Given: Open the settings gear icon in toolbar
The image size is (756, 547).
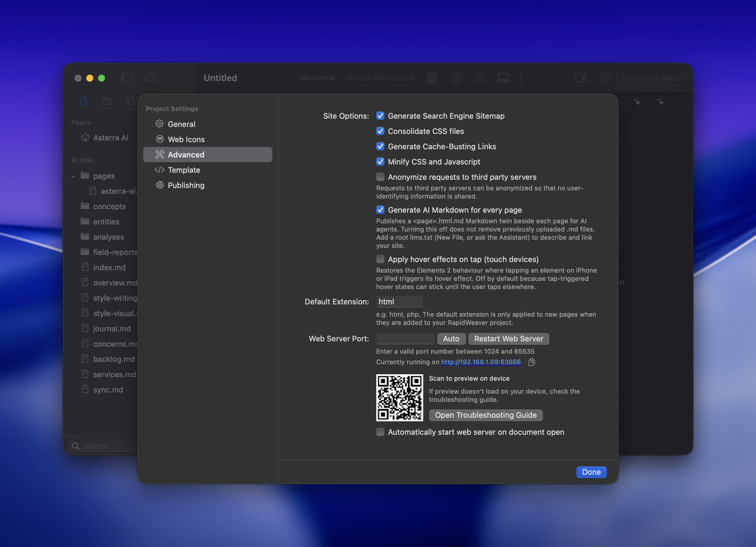Looking at the screenshot, I should tap(604, 78).
